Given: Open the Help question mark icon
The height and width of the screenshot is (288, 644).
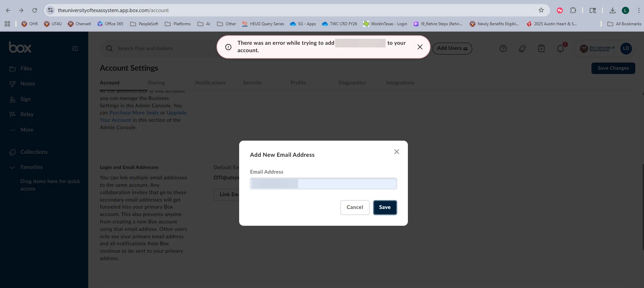Looking at the screenshot, I should point(503,48).
